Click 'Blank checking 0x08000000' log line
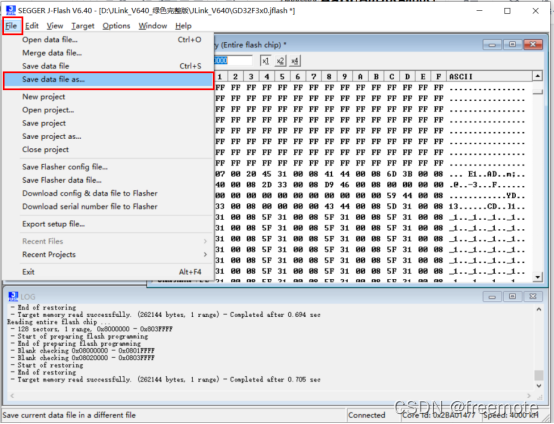 [83, 351]
